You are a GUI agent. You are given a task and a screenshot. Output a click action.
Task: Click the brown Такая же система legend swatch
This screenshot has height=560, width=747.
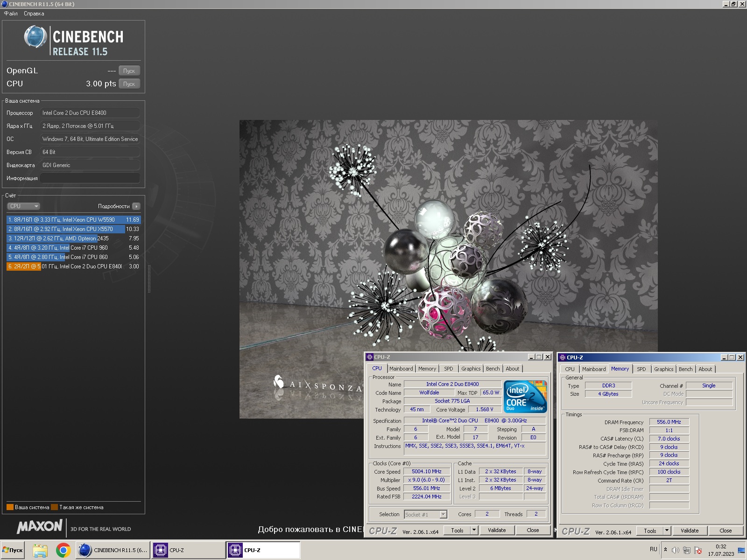click(54, 507)
